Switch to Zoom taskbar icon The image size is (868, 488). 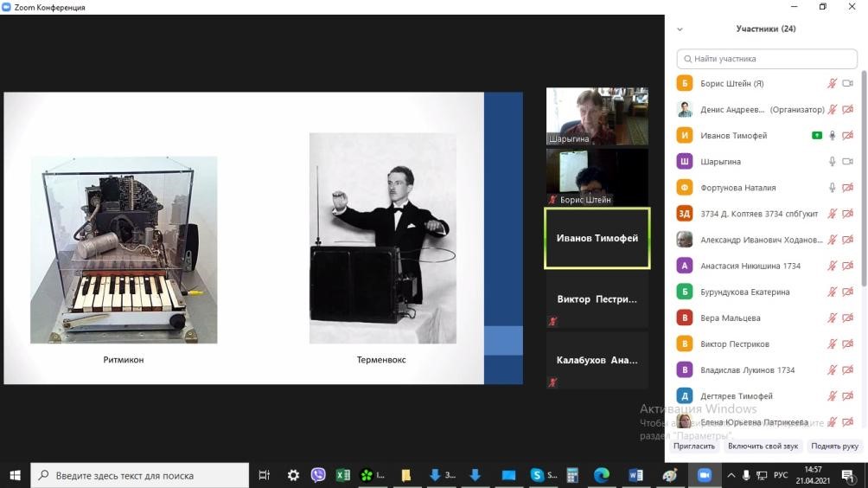click(x=704, y=475)
